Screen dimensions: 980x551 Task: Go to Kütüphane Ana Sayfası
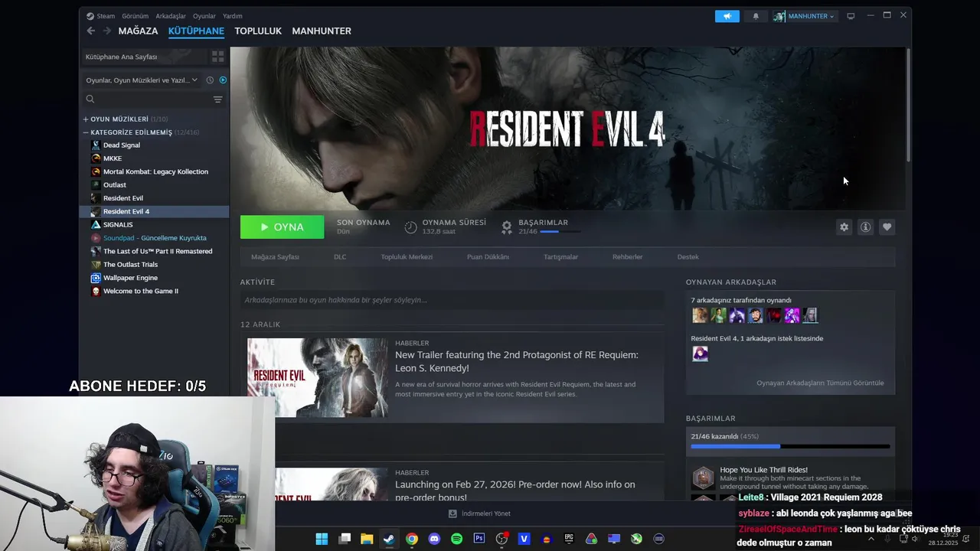[144, 57]
